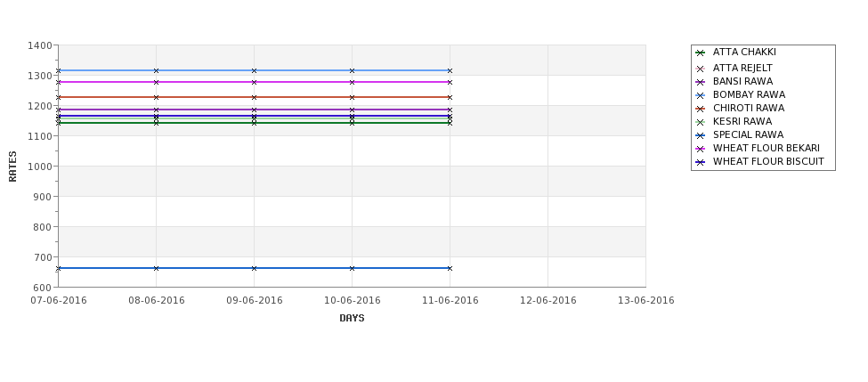This screenshot has height=382, width=868.
Task: Click the WHEAT FLOUR BISCUIT legend marker
Action: [700, 162]
